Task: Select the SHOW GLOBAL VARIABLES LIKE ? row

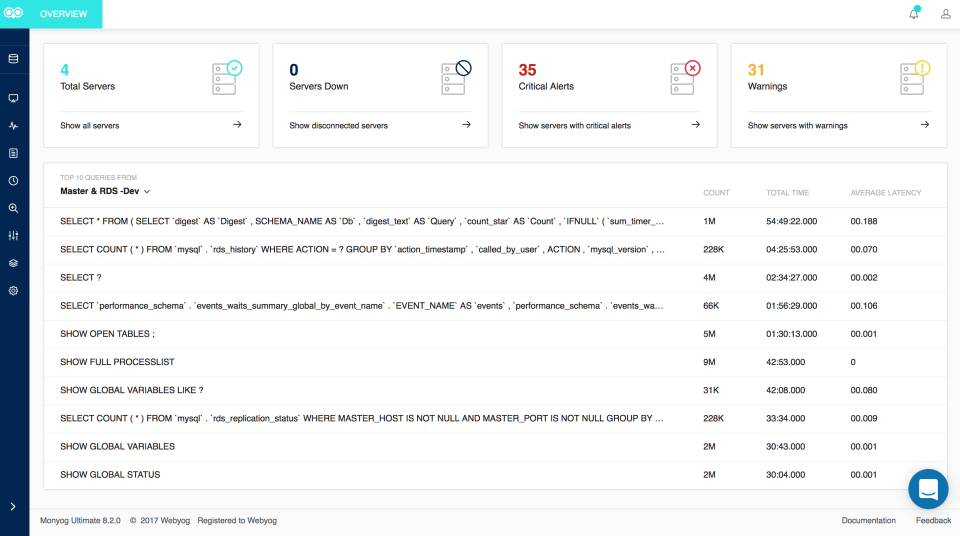Action: (x=495, y=390)
